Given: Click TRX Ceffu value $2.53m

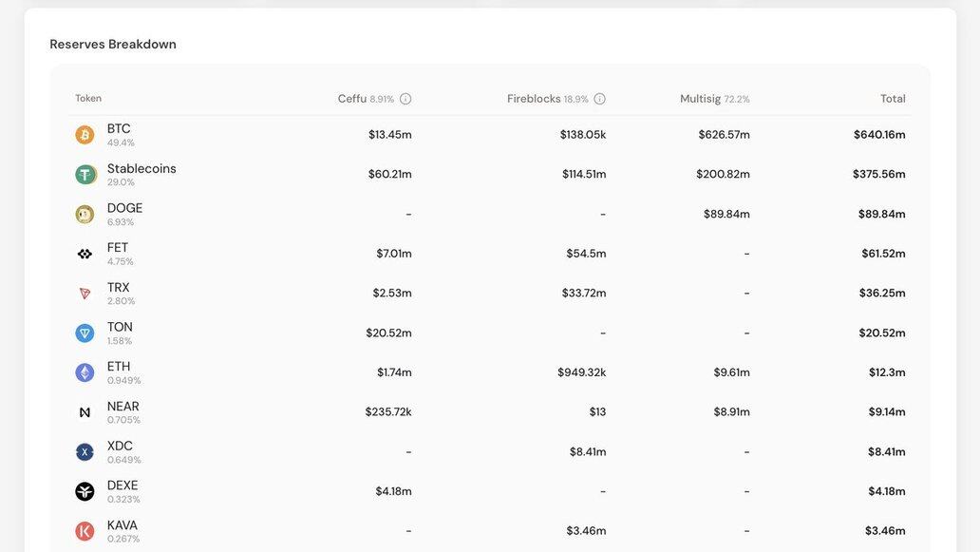Looking at the screenshot, I should (392, 294).
